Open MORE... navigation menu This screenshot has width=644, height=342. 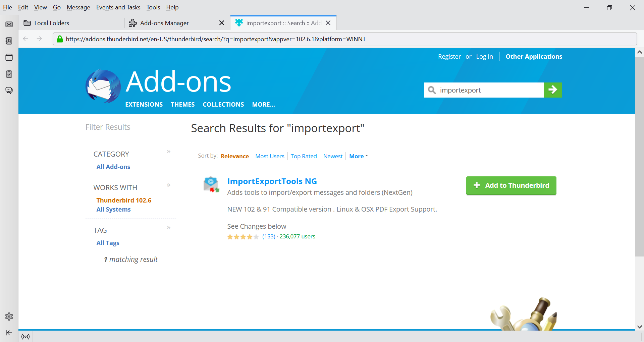[263, 105]
